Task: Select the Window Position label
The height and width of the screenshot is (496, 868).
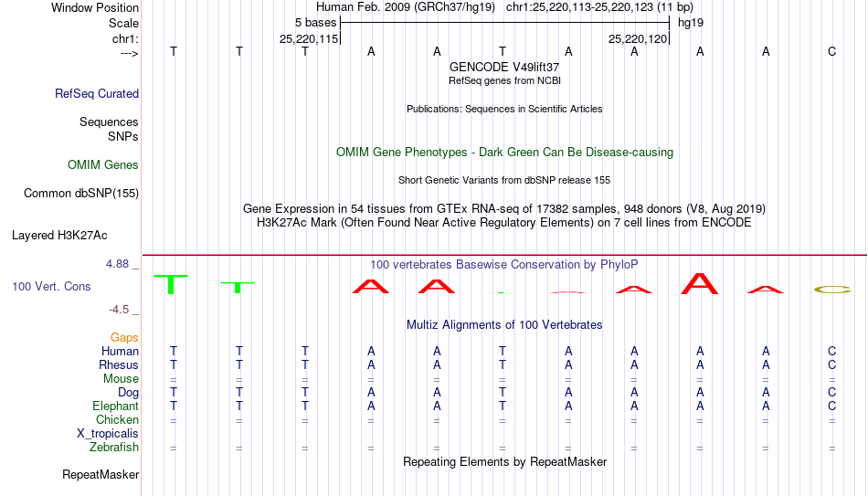Action: click(x=95, y=7)
